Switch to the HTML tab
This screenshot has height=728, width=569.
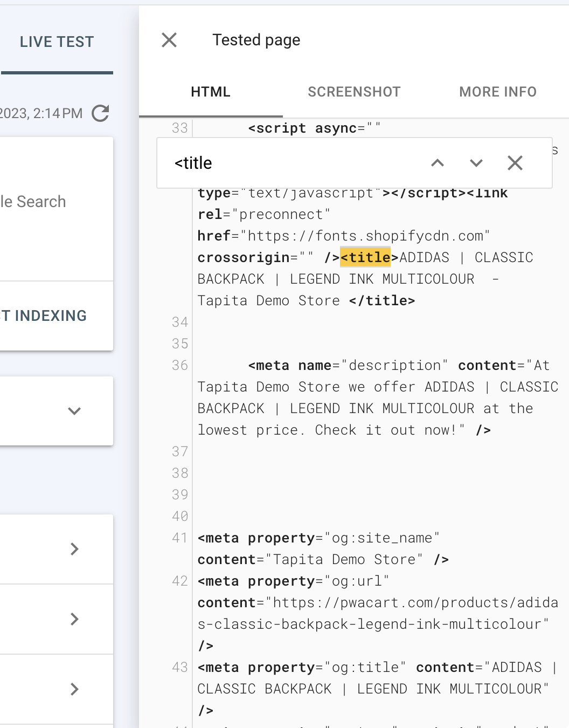[211, 92]
